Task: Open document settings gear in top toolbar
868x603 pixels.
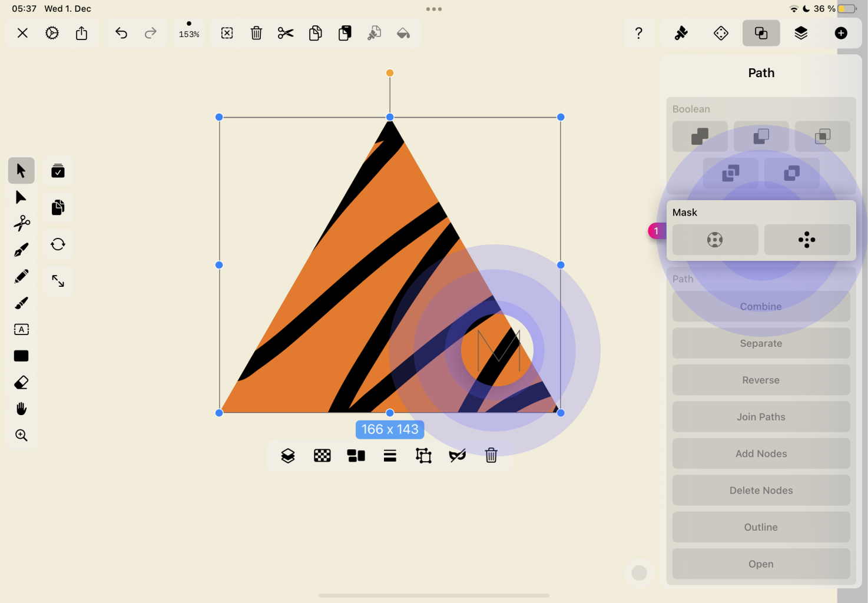Action: pos(52,34)
